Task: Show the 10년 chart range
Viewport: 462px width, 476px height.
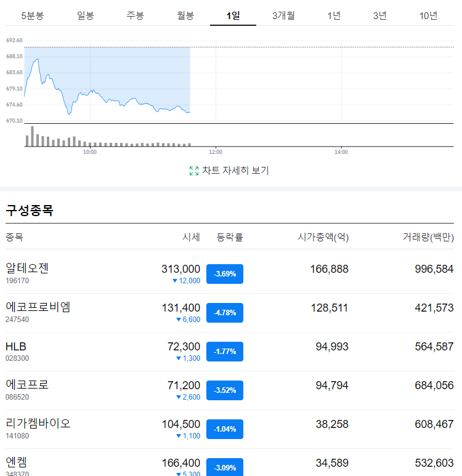Action: pos(428,15)
